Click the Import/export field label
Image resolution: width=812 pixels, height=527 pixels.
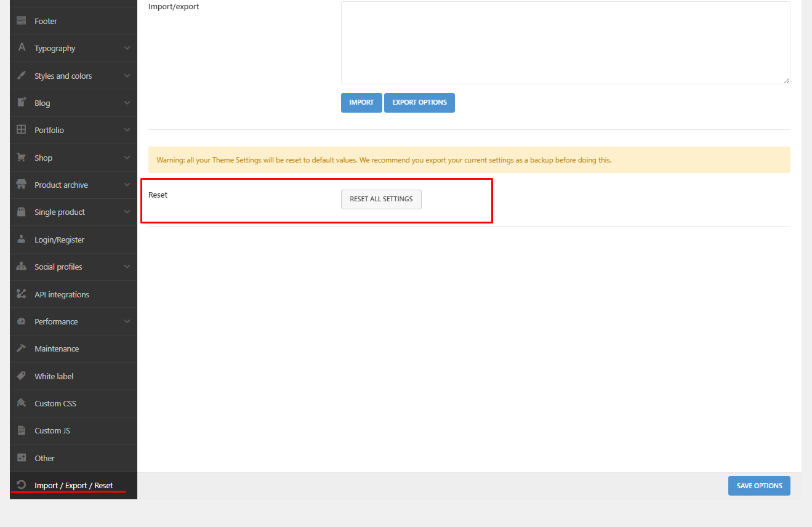point(174,7)
